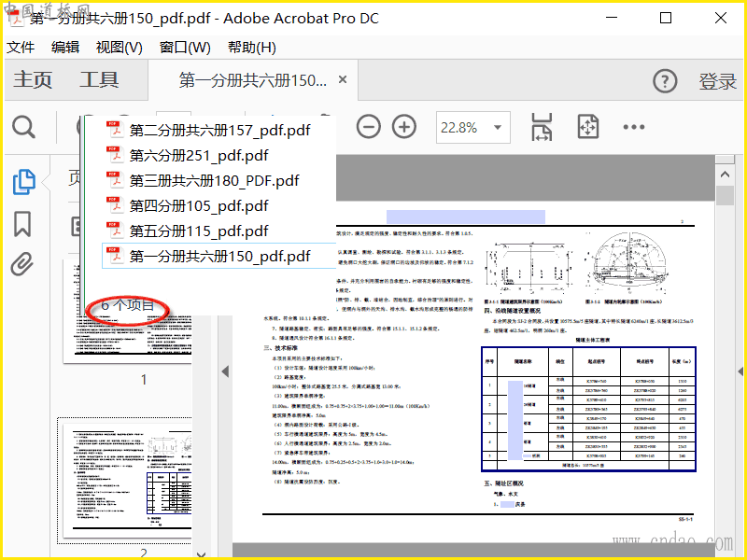Image resolution: width=747 pixels, height=560 pixels.
Task: Close the 第一分册共六册150 document tab
Action: click(x=343, y=79)
